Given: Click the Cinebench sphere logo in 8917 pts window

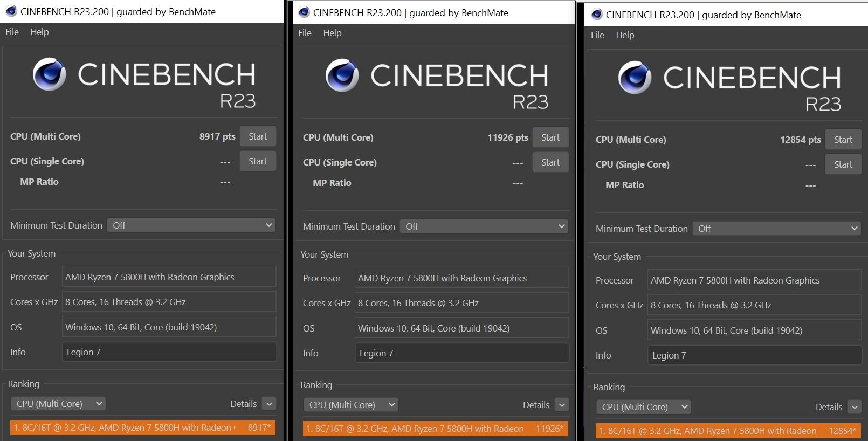Looking at the screenshot, I should pos(50,75).
